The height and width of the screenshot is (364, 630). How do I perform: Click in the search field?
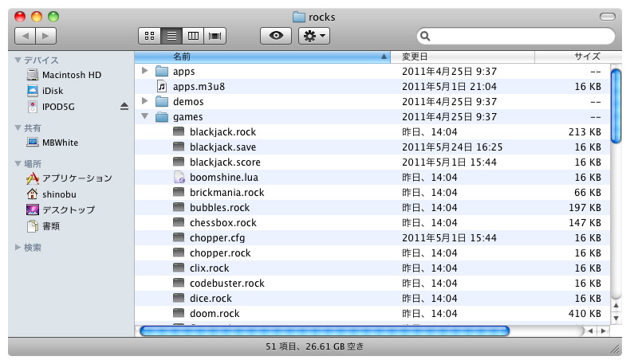point(518,36)
